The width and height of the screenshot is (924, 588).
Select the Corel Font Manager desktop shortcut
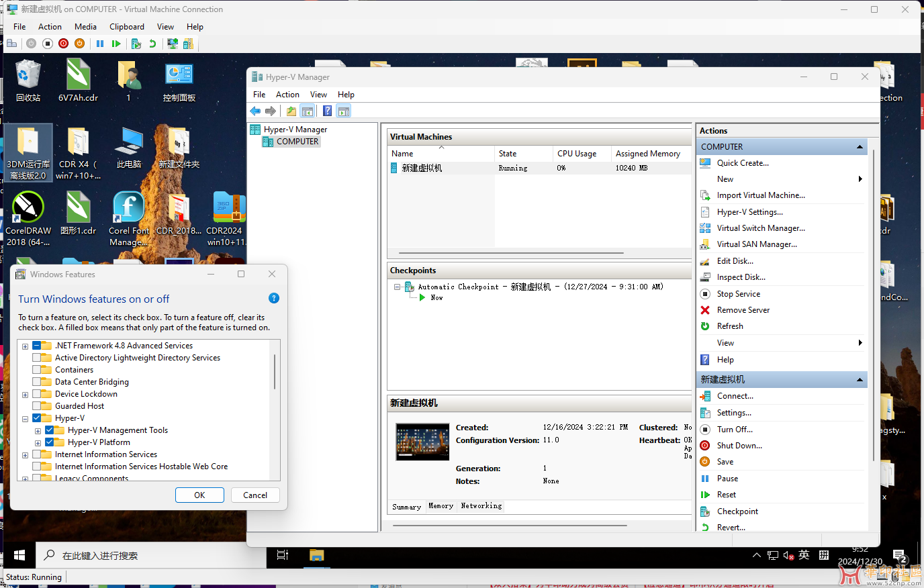pyautogui.click(x=129, y=218)
